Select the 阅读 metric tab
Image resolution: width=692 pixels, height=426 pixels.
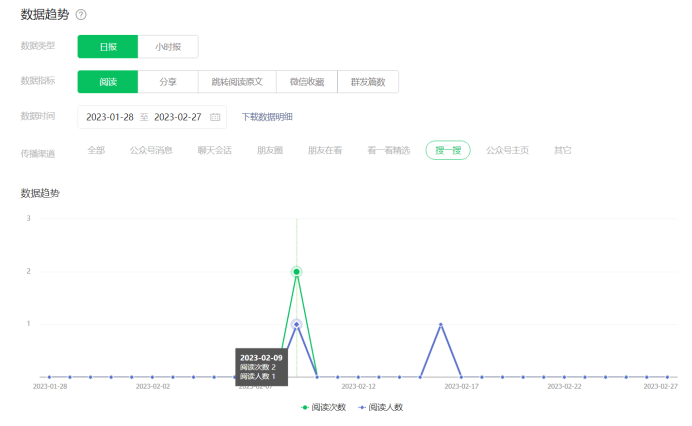click(x=108, y=82)
